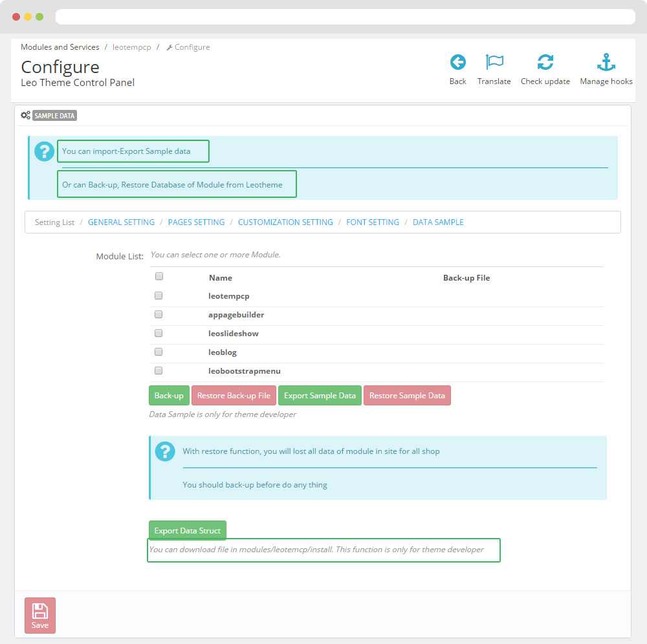
Task: Click the wrench icon in the Configure breadcrumb
Action: tap(169, 47)
